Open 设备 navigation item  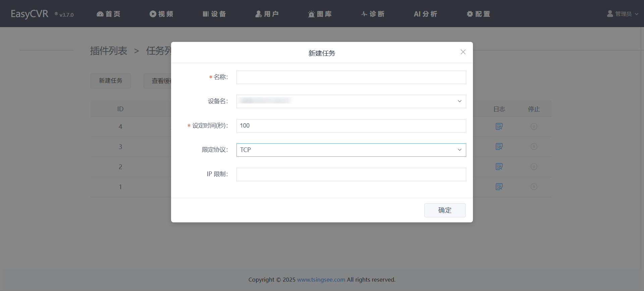point(214,14)
